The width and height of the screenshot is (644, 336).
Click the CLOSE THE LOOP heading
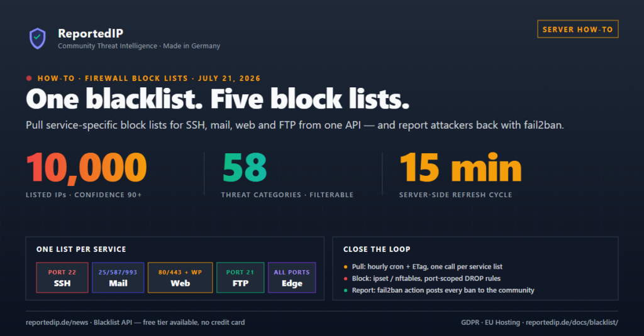(x=377, y=249)
